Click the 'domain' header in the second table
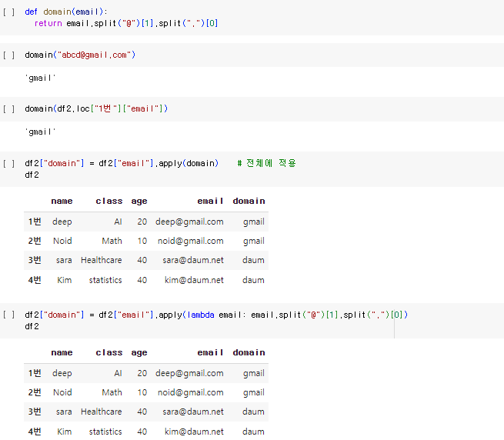Viewport: 504px width, 440px height. (x=249, y=352)
